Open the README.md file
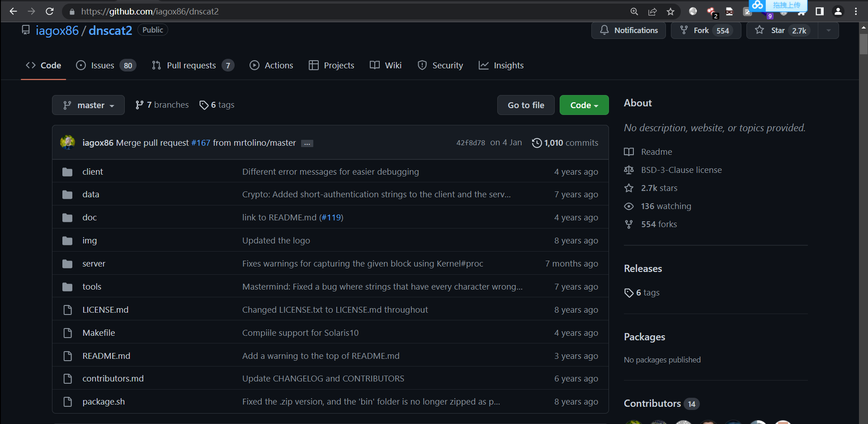Image resolution: width=868 pixels, height=424 pixels. point(106,356)
